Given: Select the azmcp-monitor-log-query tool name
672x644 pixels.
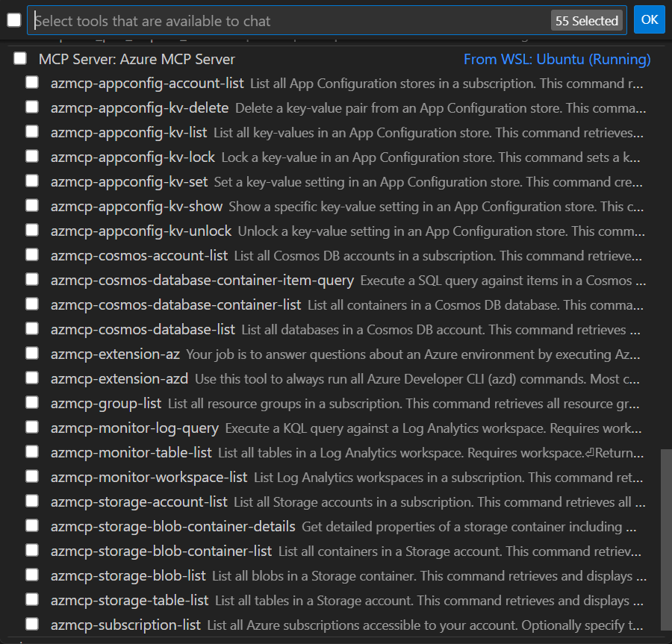Looking at the screenshot, I should click(x=134, y=428).
